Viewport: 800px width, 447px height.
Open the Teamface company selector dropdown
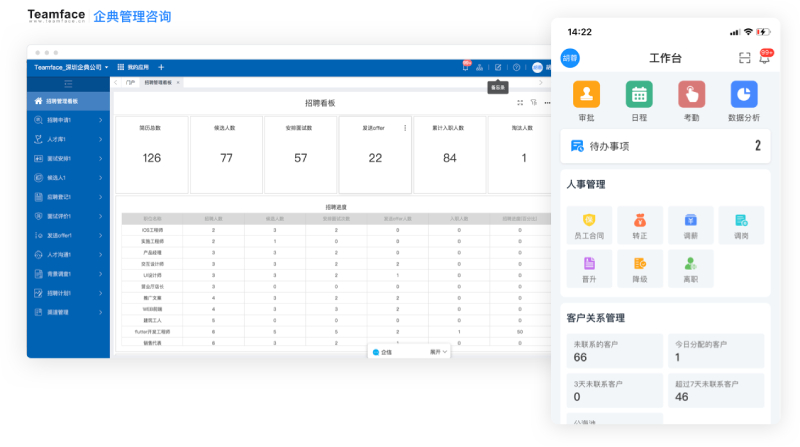coord(70,67)
